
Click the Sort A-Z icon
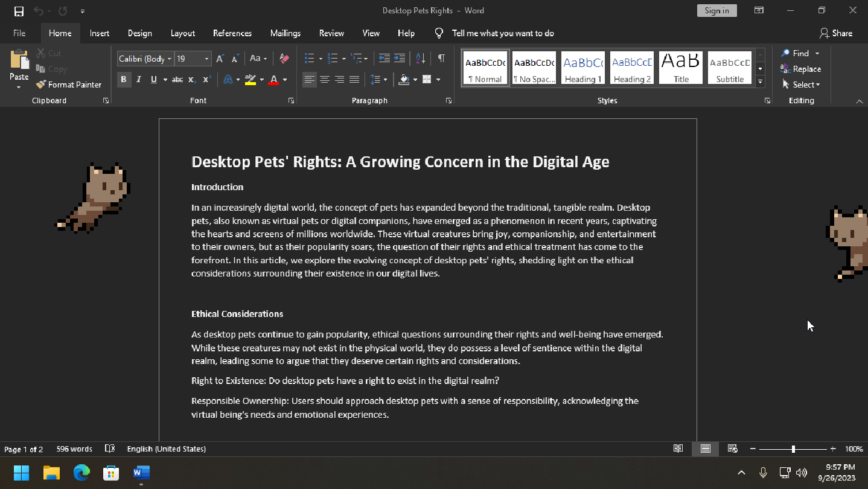(x=421, y=59)
